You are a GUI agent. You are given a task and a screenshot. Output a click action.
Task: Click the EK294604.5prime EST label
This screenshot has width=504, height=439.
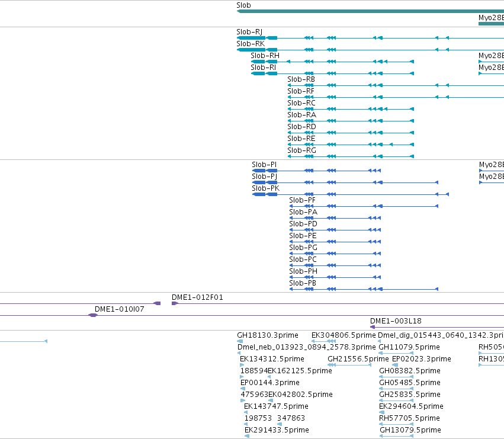click(x=411, y=406)
